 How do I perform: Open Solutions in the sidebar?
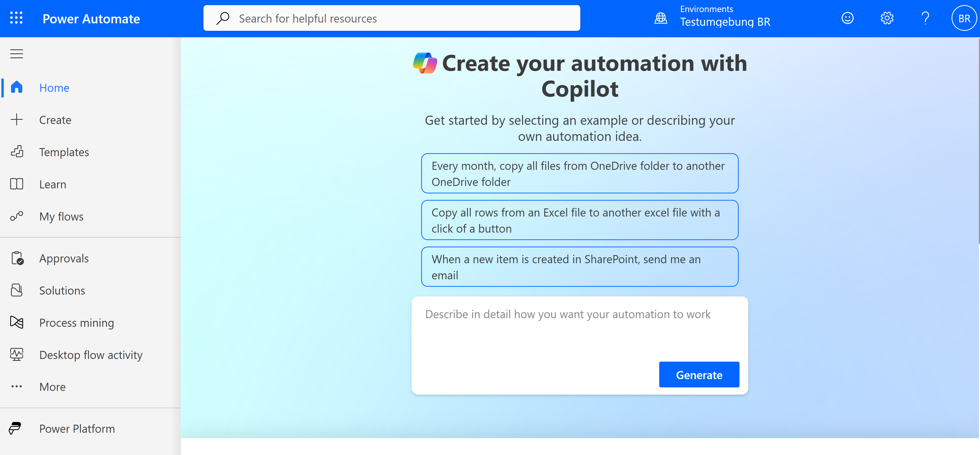coord(90,290)
